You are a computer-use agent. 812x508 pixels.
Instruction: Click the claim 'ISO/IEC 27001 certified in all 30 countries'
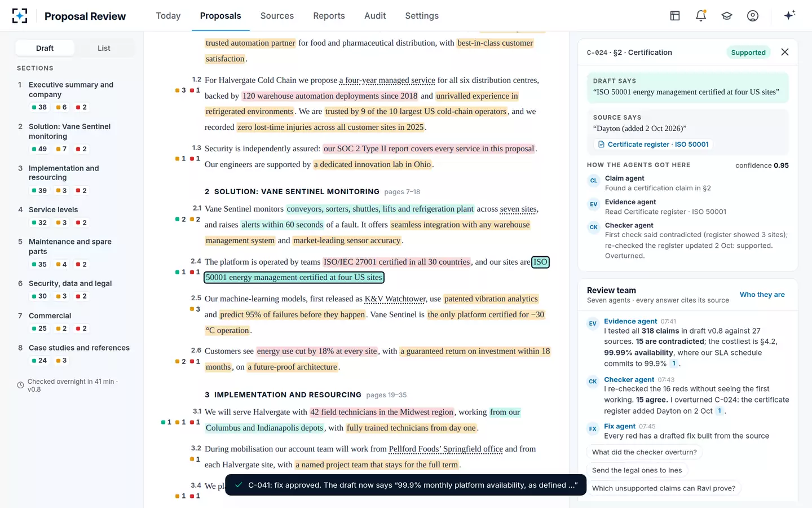pos(396,262)
